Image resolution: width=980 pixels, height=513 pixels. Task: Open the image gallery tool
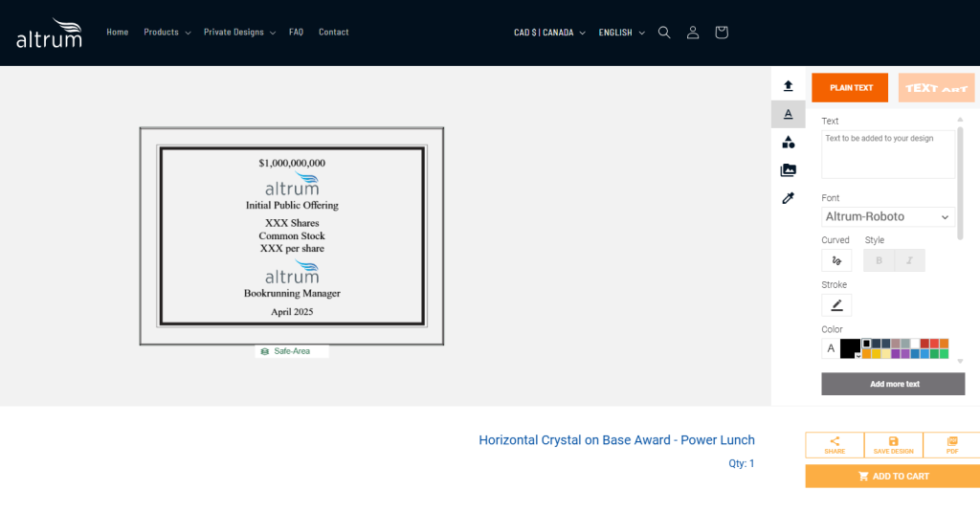pos(789,170)
